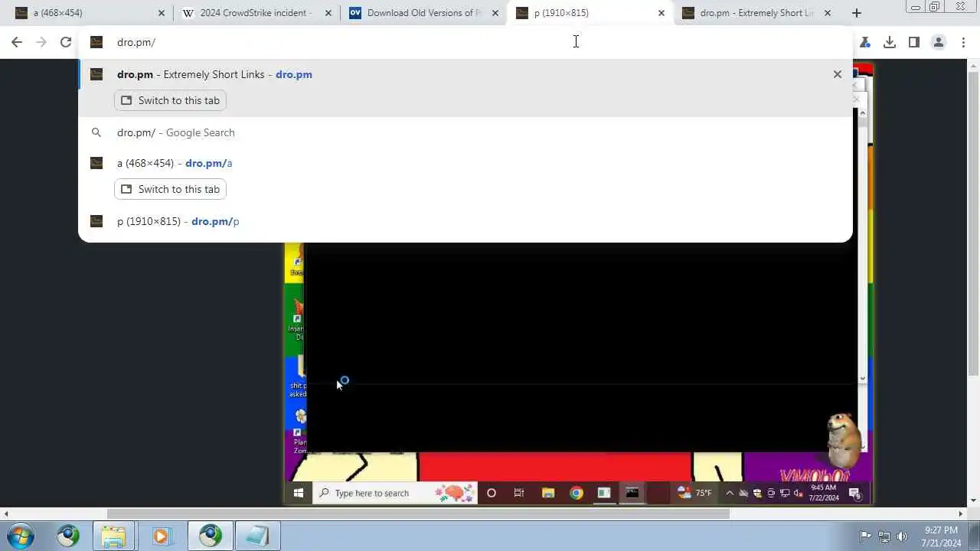The width and height of the screenshot is (980, 551).
Task: Click the network tray icon
Action: (884, 536)
